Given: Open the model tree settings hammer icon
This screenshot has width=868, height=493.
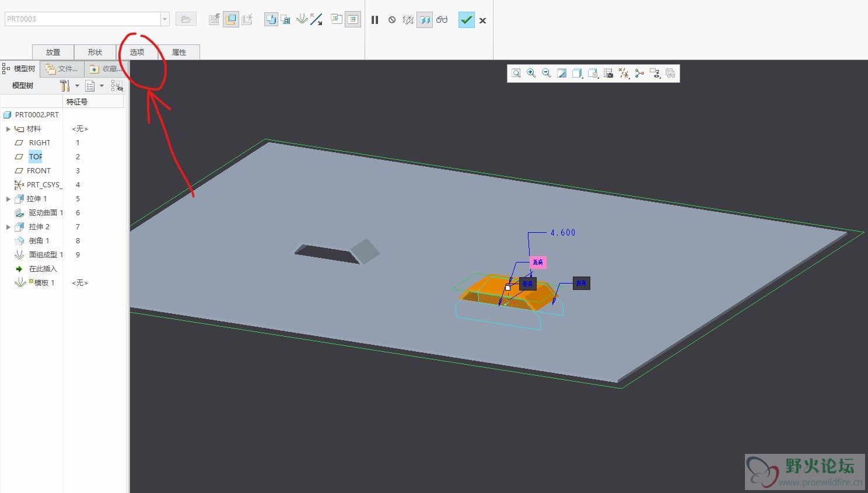Looking at the screenshot, I should [x=65, y=86].
